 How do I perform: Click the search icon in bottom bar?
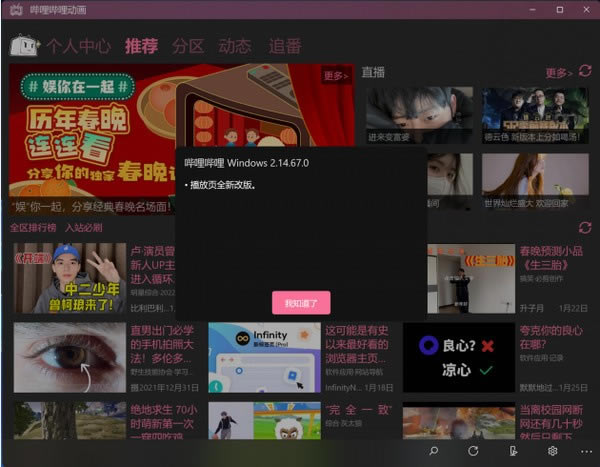click(x=433, y=452)
